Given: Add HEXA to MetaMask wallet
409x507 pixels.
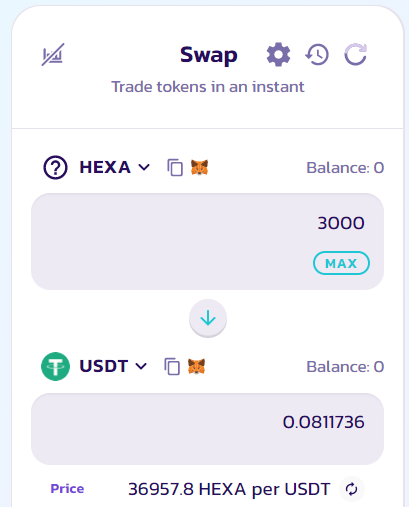Looking at the screenshot, I should 199,167.
